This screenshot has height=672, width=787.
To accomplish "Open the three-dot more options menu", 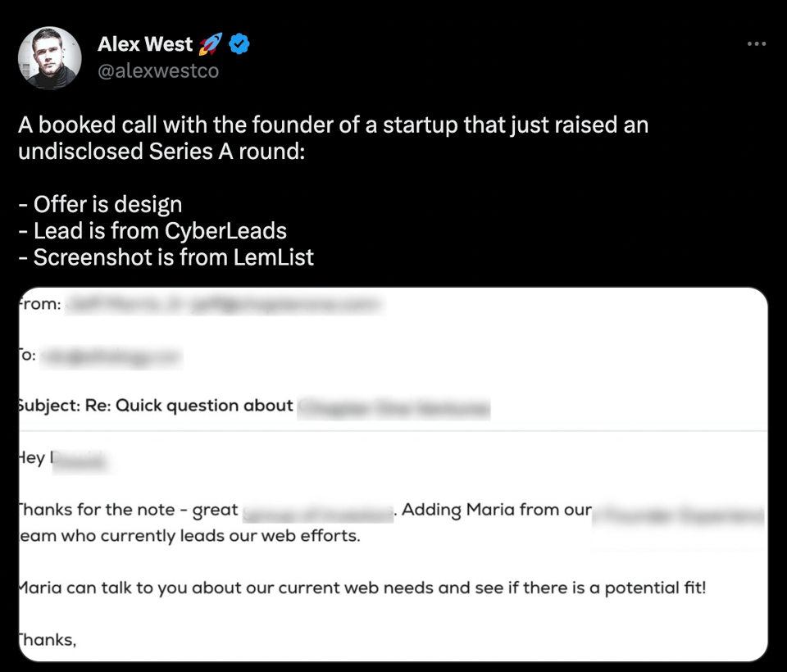I will (756, 44).
